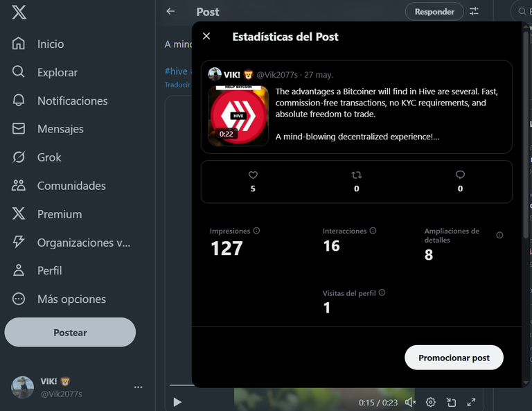Click the X icon beside Premium
The image size is (532, 411).
click(18, 213)
